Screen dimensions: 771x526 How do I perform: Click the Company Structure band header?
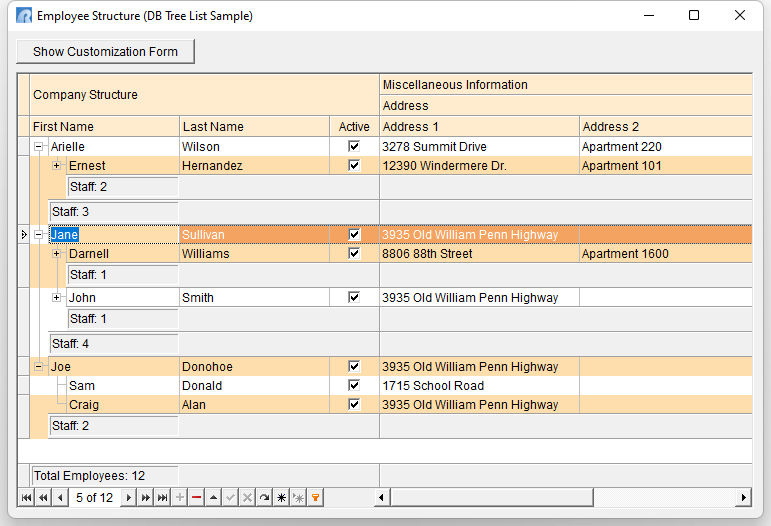pyautogui.click(x=204, y=95)
